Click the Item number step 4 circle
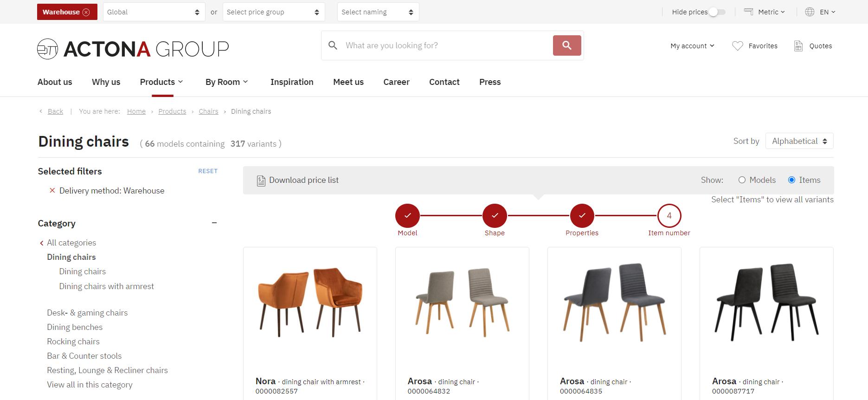The image size is (868, 400). [x=669, y=216]
